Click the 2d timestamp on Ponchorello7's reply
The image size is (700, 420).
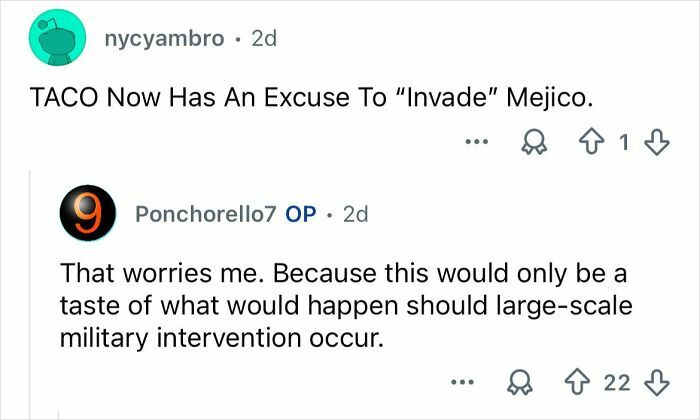tap(354, 216)
